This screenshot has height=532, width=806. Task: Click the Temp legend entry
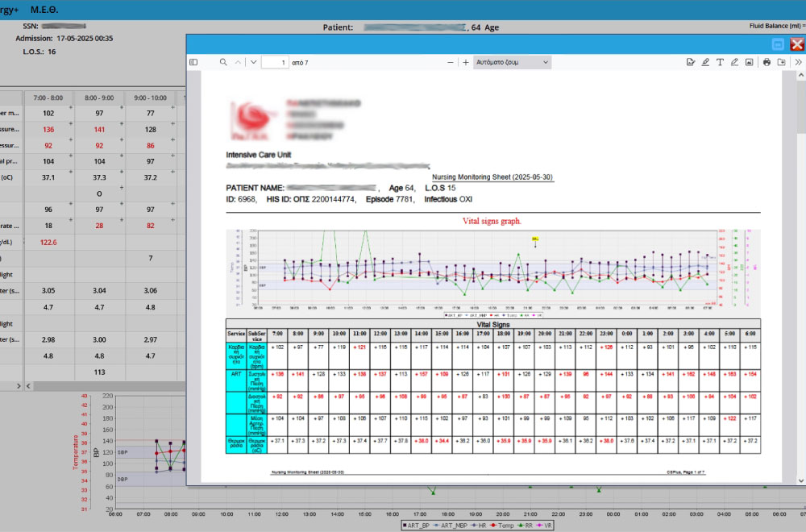(x=501, y=526)
